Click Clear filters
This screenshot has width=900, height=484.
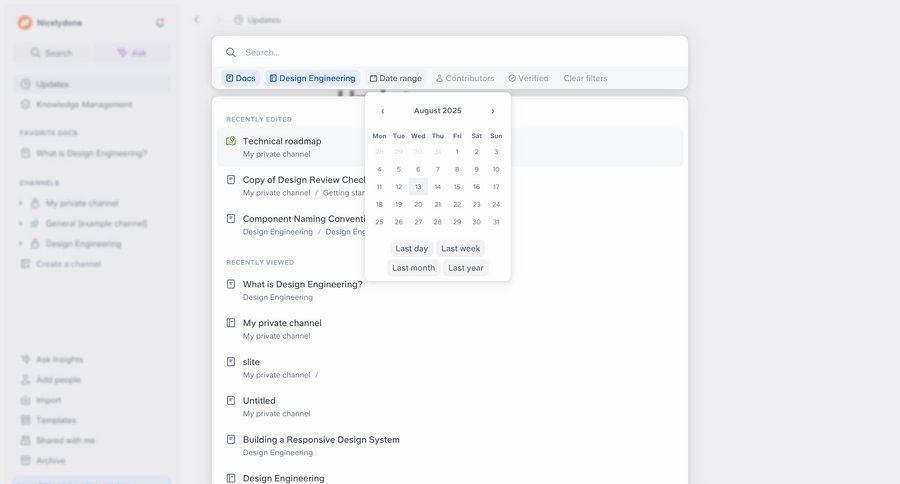(585, 78)
